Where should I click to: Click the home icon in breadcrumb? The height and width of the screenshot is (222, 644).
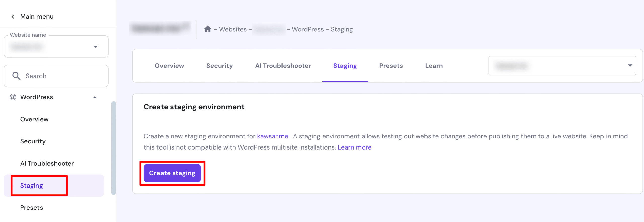pyautogui.click(x=207, y=29)
